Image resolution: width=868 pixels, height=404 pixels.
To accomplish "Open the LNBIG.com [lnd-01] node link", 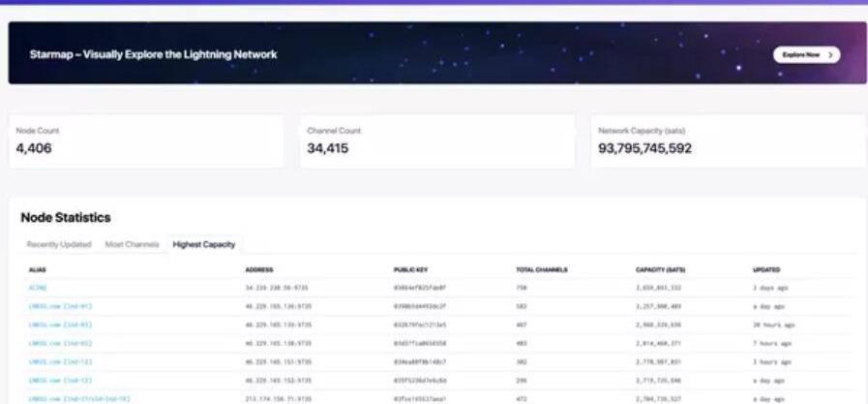I will [59, 306].
